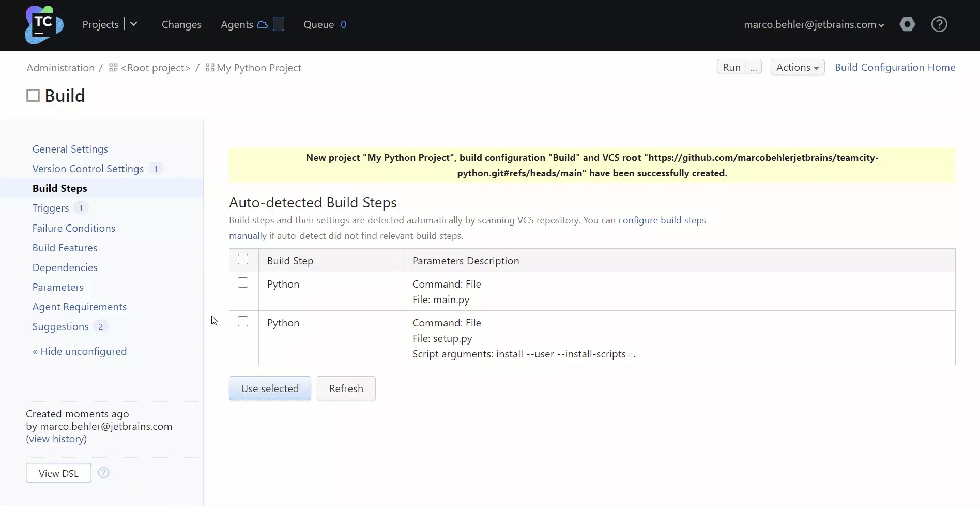Check the main.py Python build step
This screenshot has height=509, width=980.
pyautogui.click(x=243, y=283)
